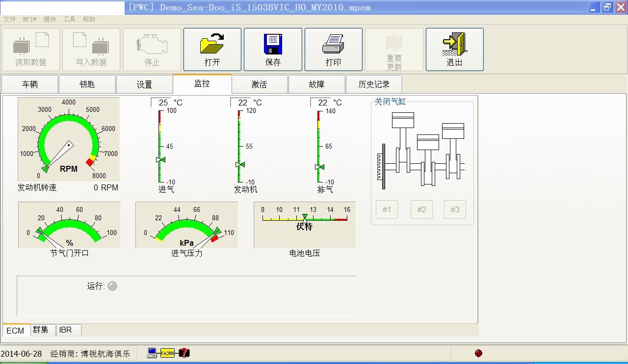Toggle cylinder #1 shut-off button
This screenshot has width=628, height=364.
tap(387, 209)
